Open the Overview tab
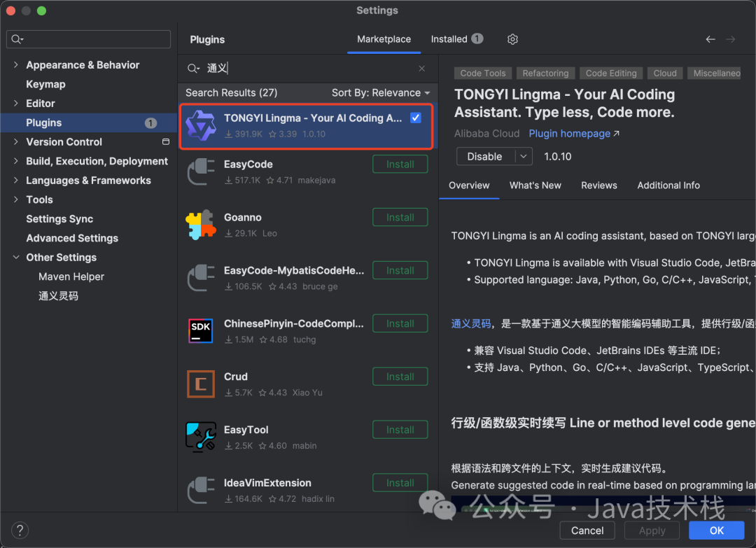 coord(469,185)
